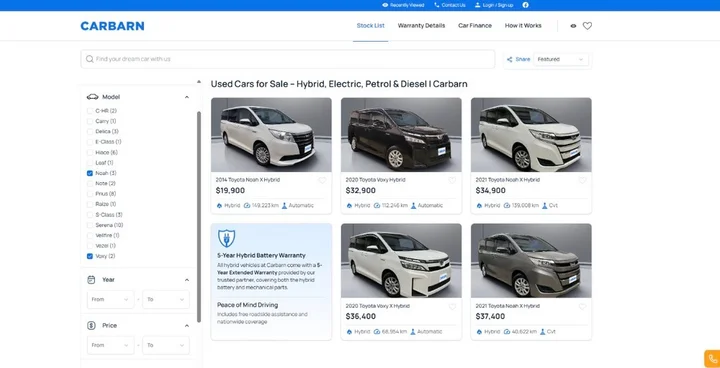Click the filter panel vertical scrollbar
Screen dimensions: 720x368
click(199, 216)
